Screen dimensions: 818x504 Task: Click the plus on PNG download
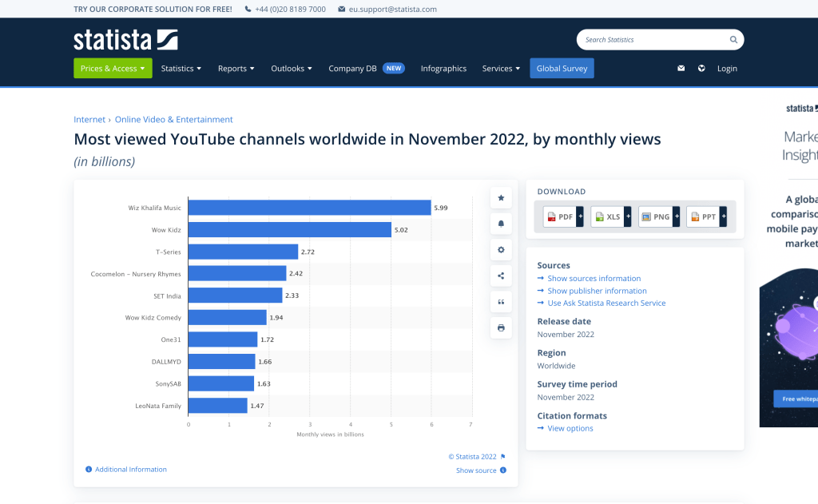tap(676, 216)
